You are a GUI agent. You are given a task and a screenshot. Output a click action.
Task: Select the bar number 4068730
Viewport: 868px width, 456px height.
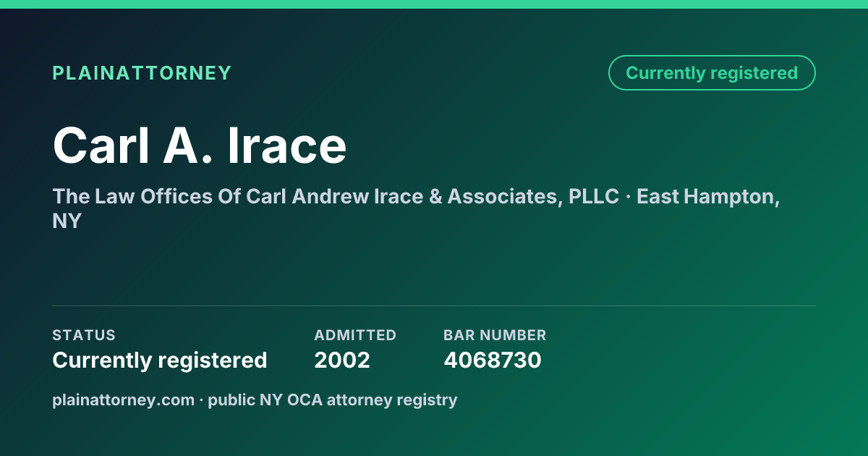(493, 360)
